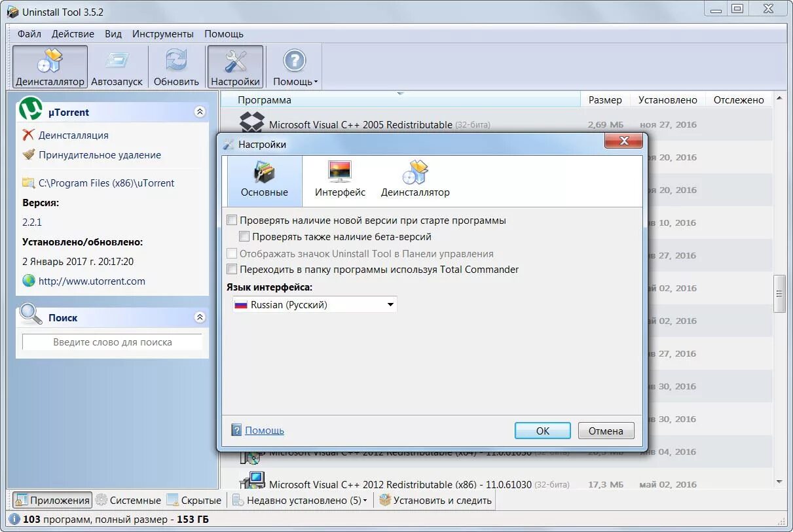
Task: Select the Приложения filter tab
Action: coord(52,501)
